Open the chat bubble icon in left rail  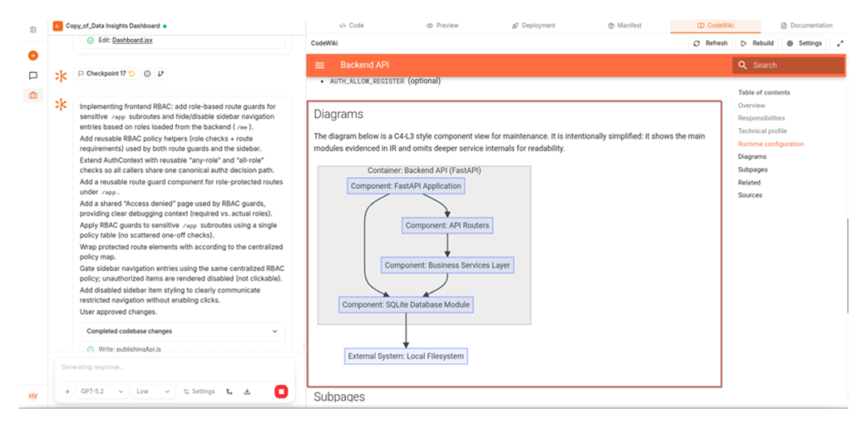(33, 75)
